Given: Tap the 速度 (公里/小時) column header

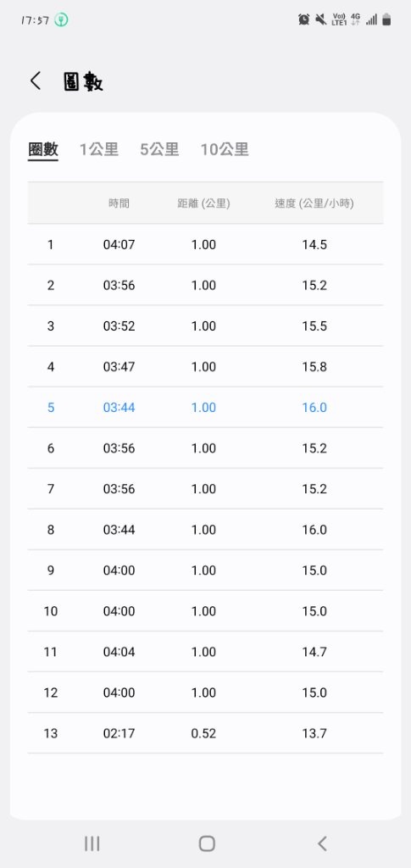Looking at the screenshot, I should point(314,203).
